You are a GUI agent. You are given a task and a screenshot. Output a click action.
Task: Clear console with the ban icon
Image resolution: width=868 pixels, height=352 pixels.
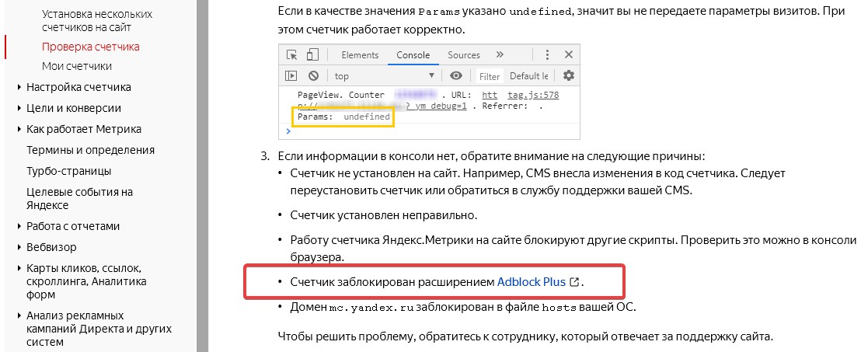[313, 76]
